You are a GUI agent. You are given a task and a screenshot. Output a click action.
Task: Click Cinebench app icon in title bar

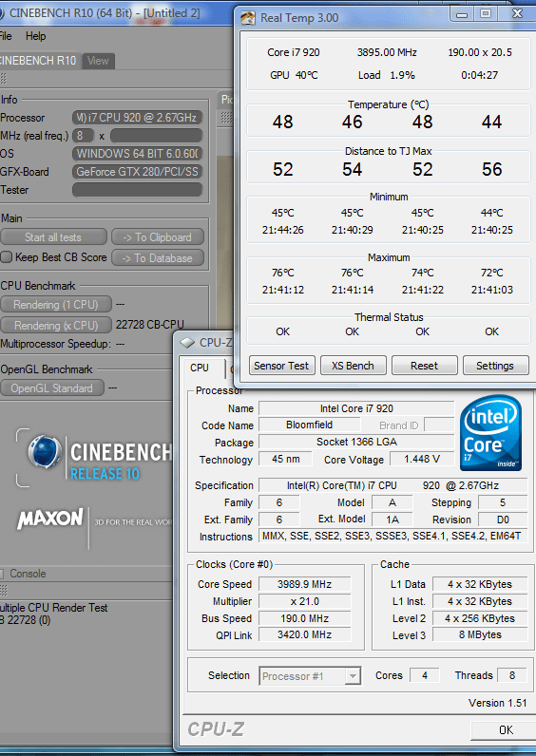(x=2, y=13)
